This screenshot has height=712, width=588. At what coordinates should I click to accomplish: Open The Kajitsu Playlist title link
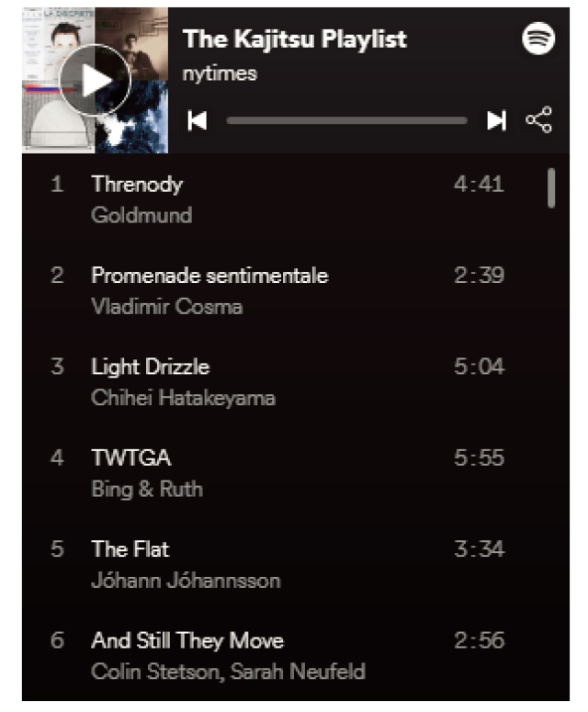click(x=295, y=39)
